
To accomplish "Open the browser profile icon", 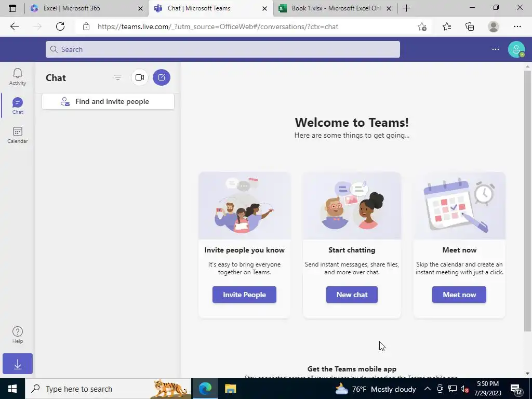I will click(x=494, y=26).
